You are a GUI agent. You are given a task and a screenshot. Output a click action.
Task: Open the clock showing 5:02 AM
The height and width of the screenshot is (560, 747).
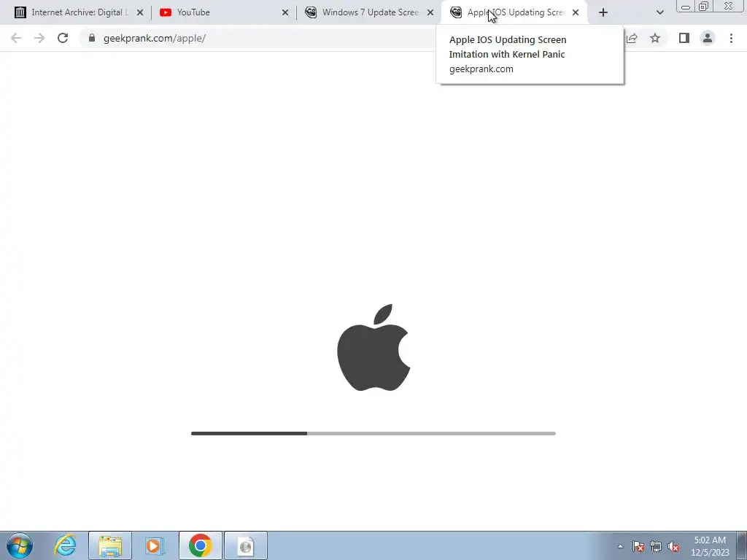pyautogui.click(x=710, y=545)
